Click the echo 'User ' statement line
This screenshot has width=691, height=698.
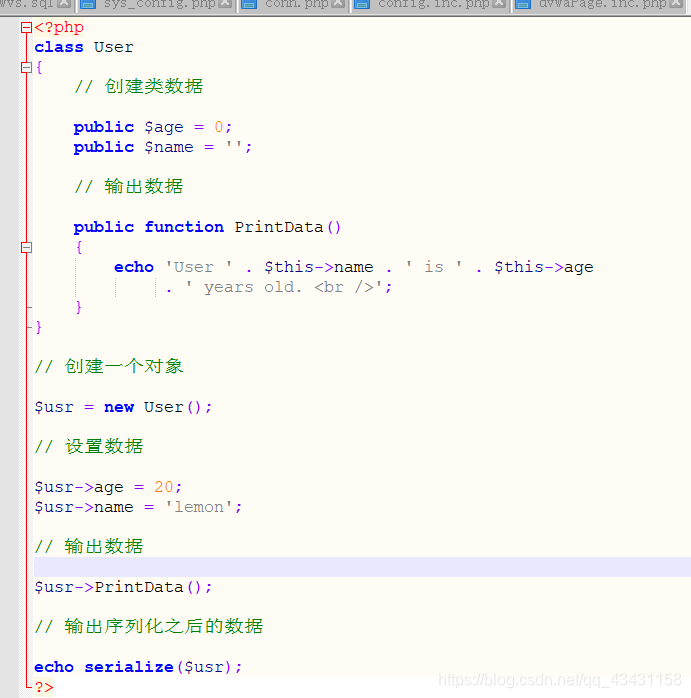pyautogui.click(x=354, y=267)
